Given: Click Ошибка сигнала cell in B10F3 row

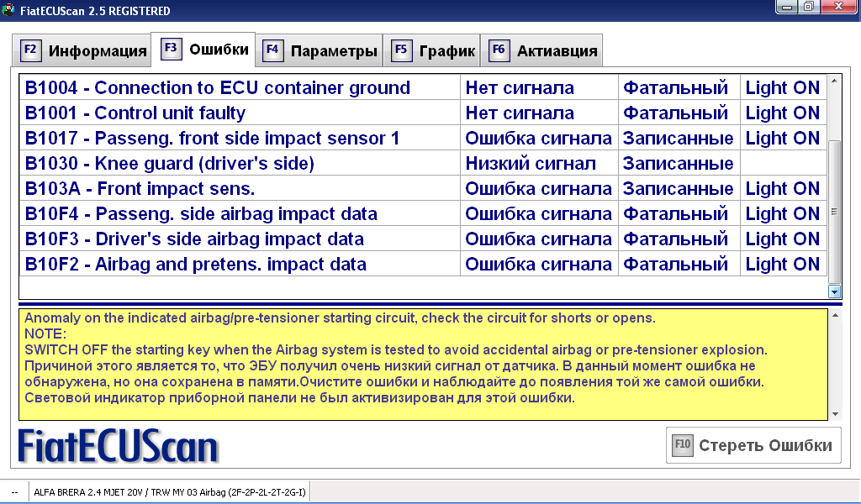Looking at the screenshot, I should tap(539, 239).
